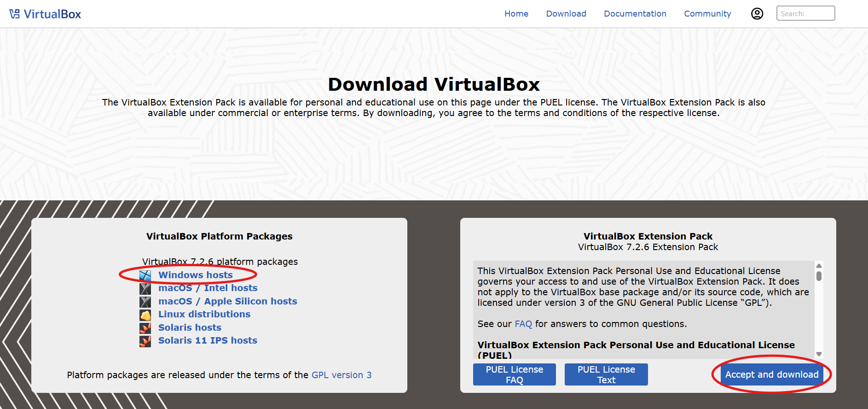Focus the Search input field
This screenshot has width=868, height=409.
(x=805, y=13)
